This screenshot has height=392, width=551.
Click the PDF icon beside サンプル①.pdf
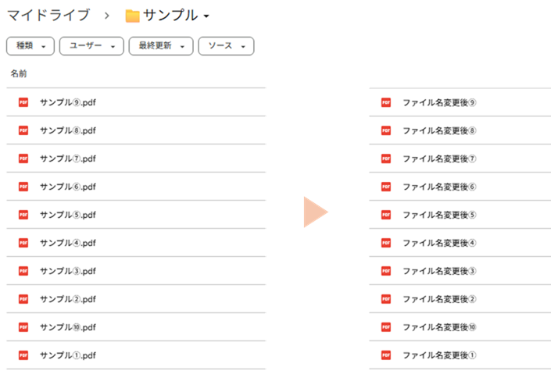coord(23,355)
